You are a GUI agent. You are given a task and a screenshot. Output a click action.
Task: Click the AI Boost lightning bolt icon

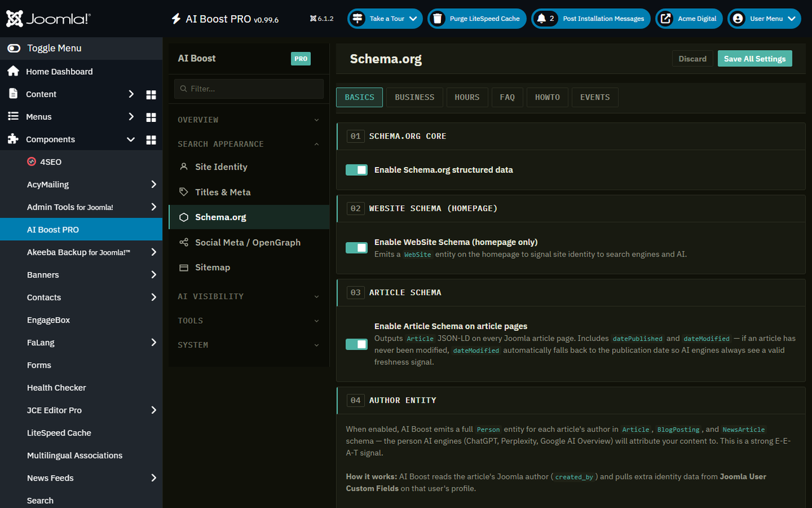[176, 19]
